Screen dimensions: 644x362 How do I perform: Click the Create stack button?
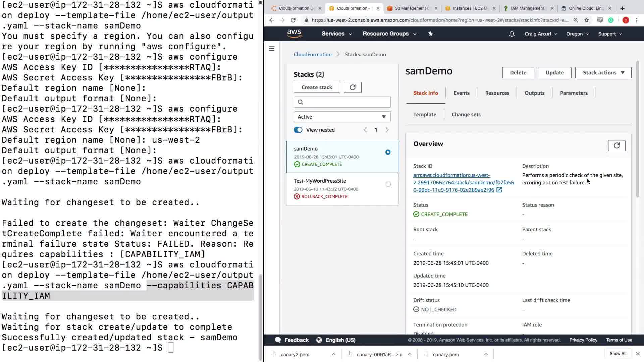[x=317, y=87]
